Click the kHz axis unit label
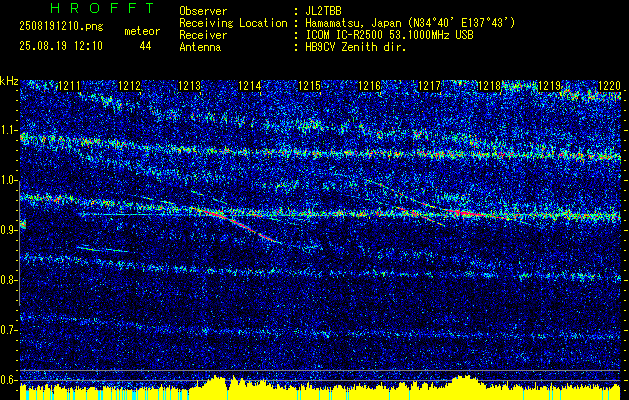The image size is (629, 400). click(x=9, y=81)
